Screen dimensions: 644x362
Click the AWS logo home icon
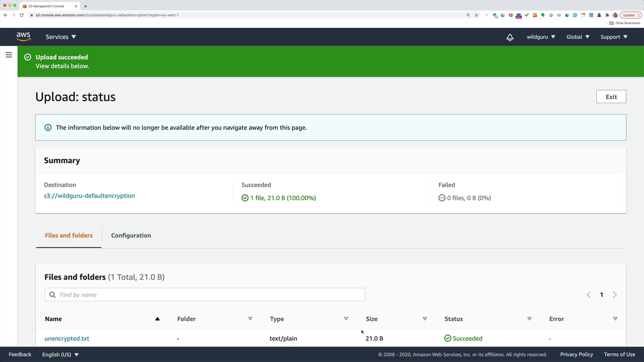[x=23, y=37]
